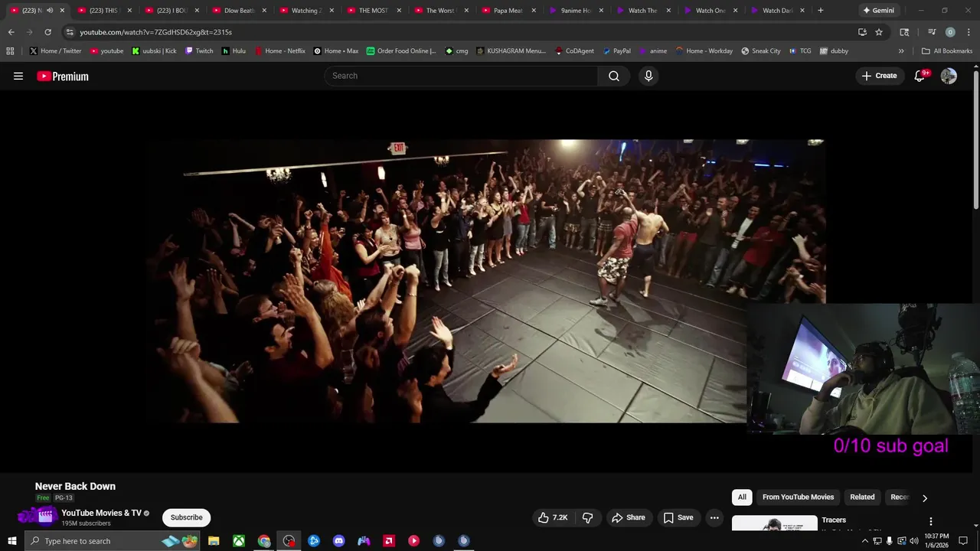Open a new browser tab
This screenshot has width=980, height=551.
tap(821, 11)
